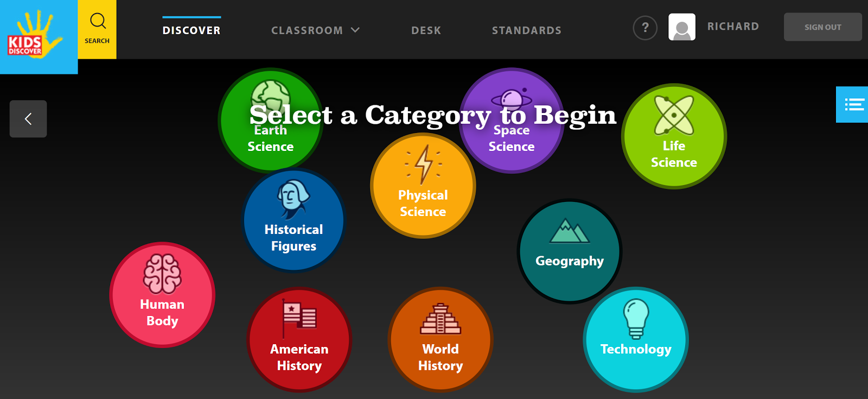Select the Earth Science globe category
The image size is (868, 399).
pyautogui.click(x=271, y=121)
